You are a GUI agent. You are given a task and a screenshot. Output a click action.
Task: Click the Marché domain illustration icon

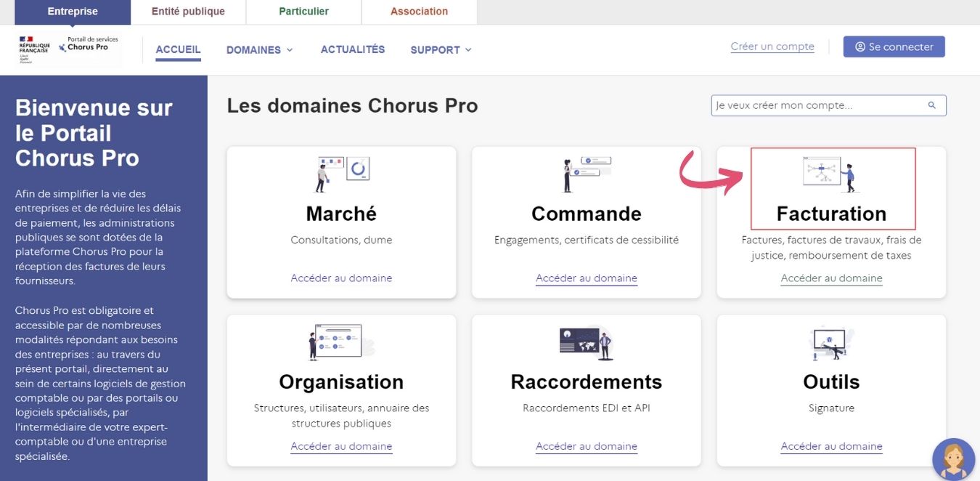pyautogui.click(x=342, y=174)
